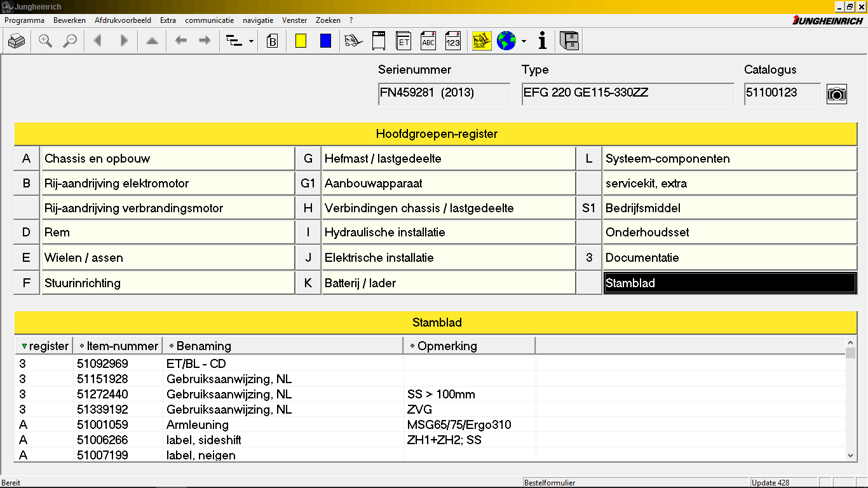Open the Afdrukvoorbeeld menu
The width and height of the screenshot is (868, 488).
tap(123, 20)
